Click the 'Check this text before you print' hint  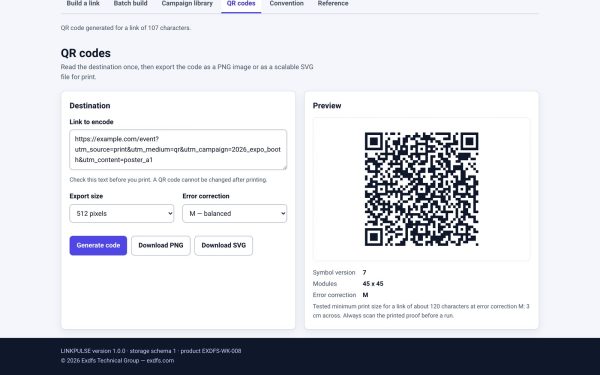(x=168, y=179)
